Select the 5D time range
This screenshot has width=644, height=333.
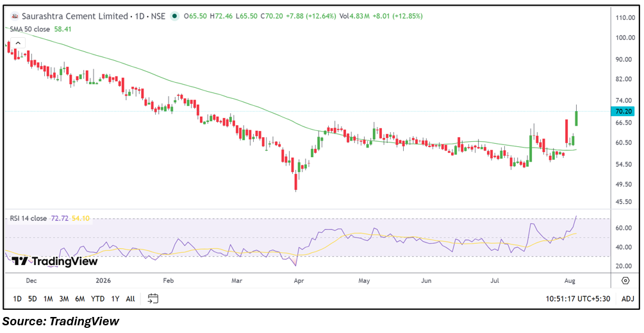point(33,299)
